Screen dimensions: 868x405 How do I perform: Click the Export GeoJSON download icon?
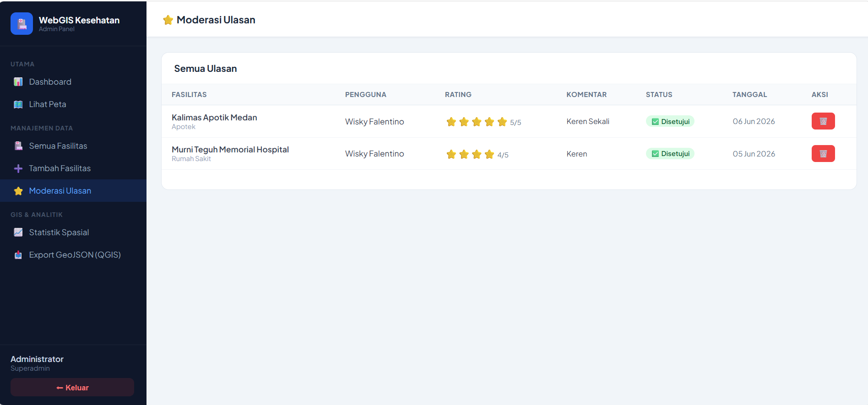pos(18,255)
